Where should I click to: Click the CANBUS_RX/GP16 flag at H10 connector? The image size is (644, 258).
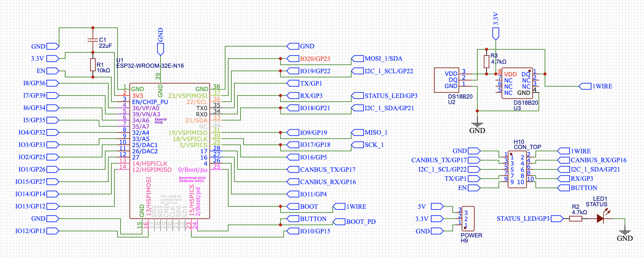[592, 160]
